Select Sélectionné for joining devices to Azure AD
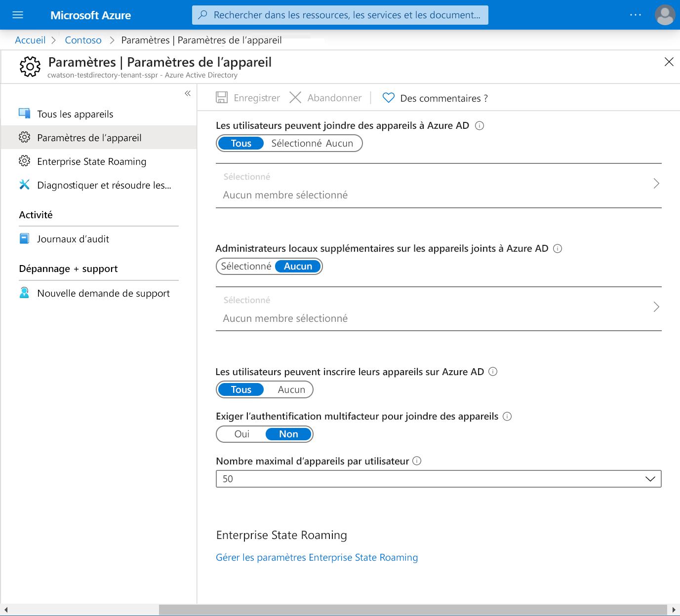Viewport: 680px width, 616px height. point(296,143)
